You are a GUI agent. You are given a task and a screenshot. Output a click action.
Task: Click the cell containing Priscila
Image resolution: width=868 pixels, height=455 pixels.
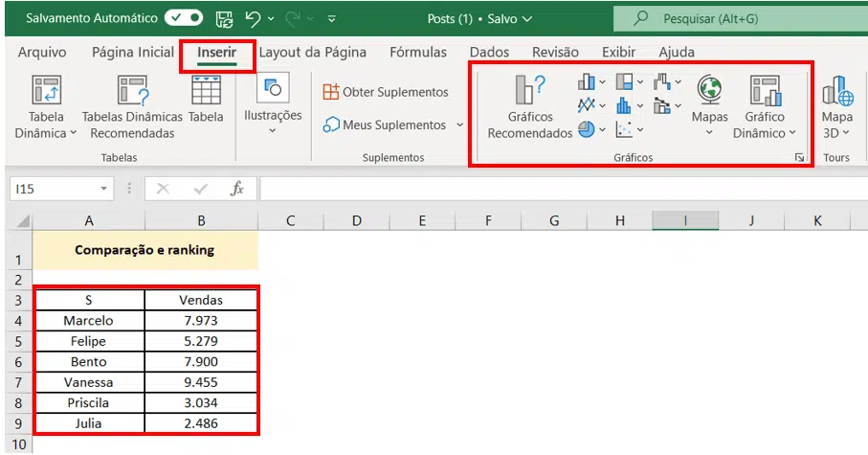point(89,403)
